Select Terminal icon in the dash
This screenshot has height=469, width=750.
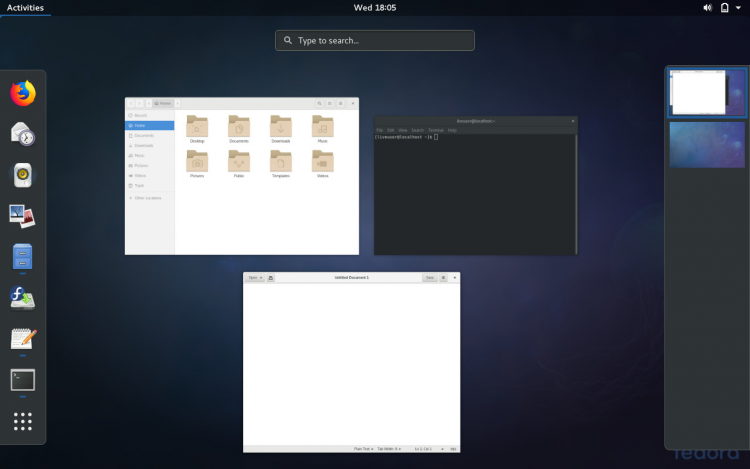pos(23,380)
